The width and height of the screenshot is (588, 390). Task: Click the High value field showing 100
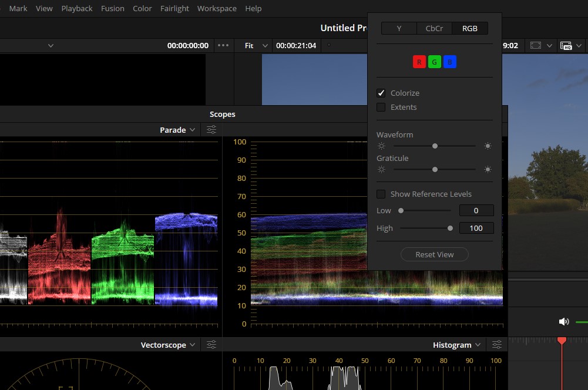pyautogui.click(x=476, y=228)
